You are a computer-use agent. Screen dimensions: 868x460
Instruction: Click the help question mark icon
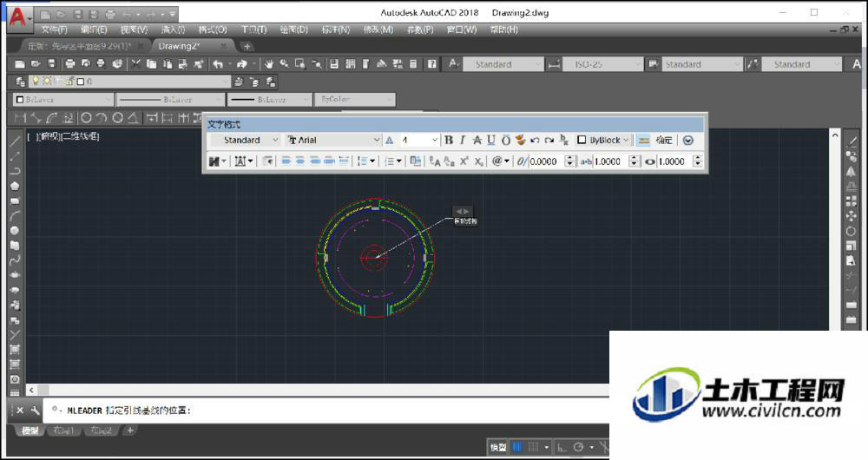point(431,64)
